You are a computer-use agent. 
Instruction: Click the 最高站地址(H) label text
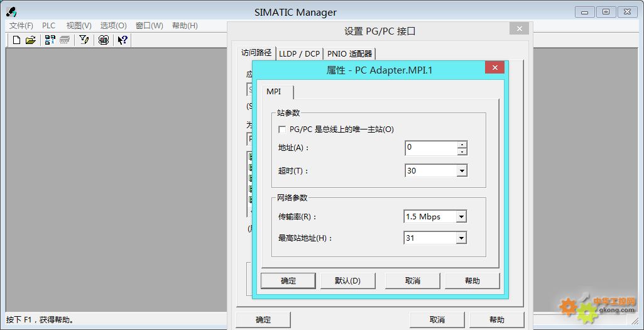click(305, 238)
